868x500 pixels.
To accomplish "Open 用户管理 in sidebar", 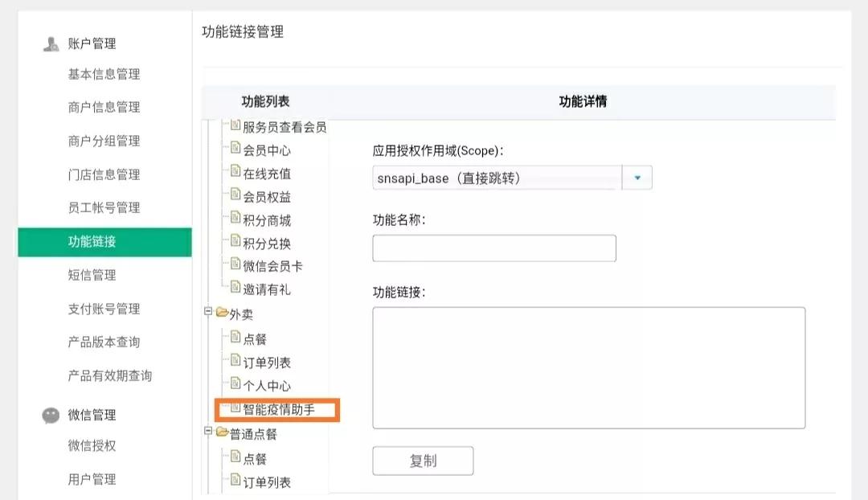I will (92, 480).
